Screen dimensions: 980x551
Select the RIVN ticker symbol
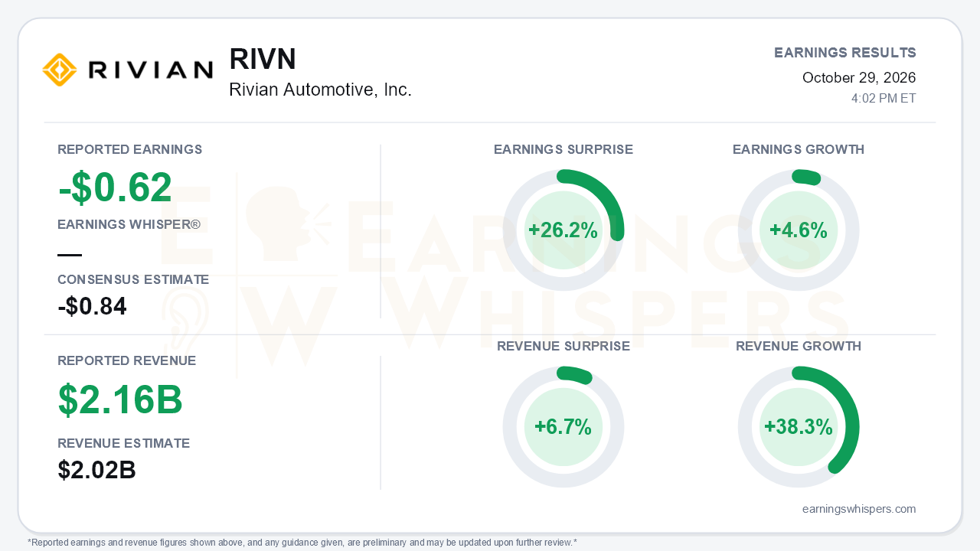tap(263, 59)
